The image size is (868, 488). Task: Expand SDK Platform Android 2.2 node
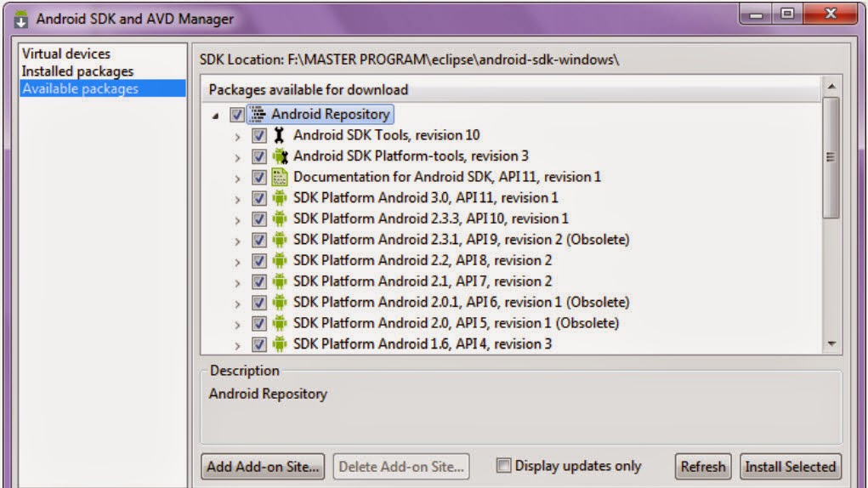[x=237, y=262]
